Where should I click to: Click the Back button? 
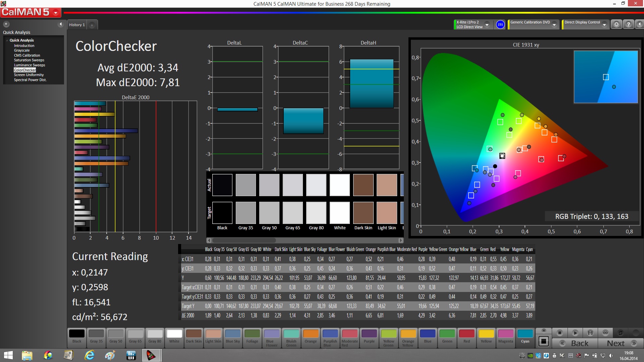pyautogui.click(x=575, y=343)
